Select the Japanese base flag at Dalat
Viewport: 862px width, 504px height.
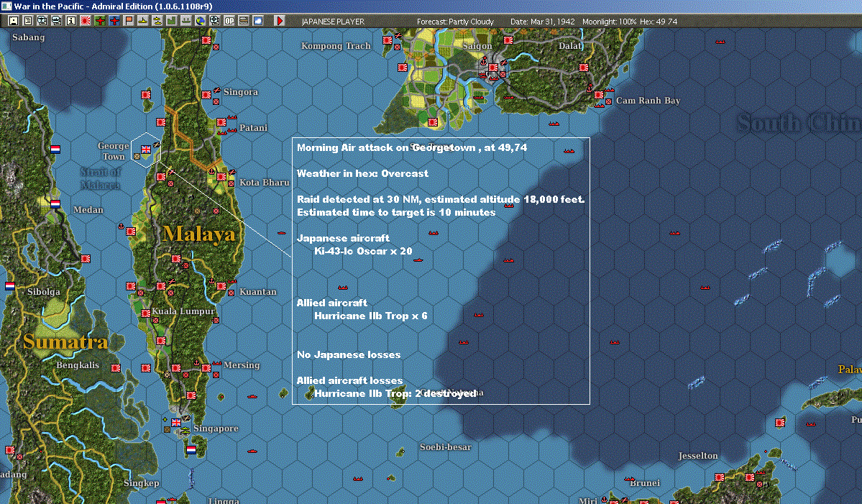tap(583, 68)
